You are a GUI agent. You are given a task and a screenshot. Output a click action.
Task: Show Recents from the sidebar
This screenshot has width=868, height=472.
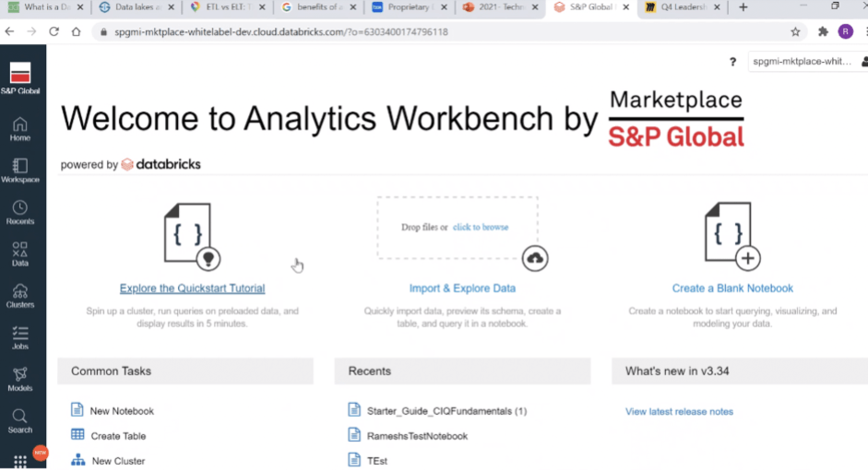pyautogui.click(x=19, y=212)
